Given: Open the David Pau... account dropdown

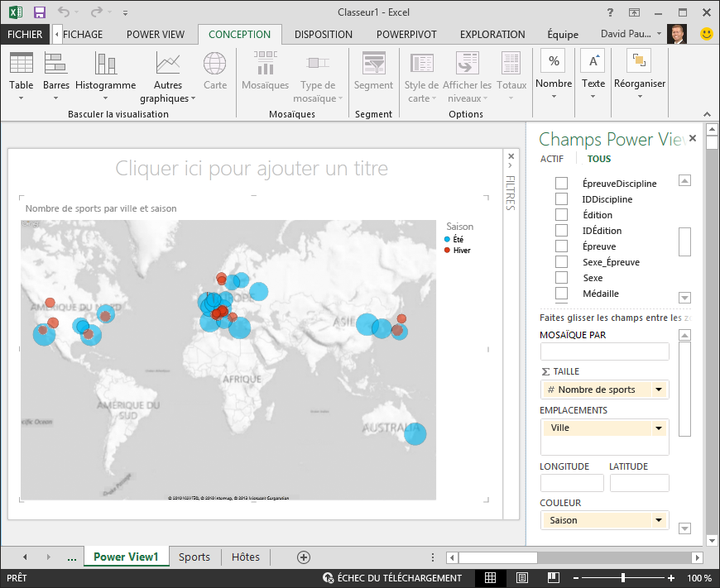Looking at the screenshot, I should (659, 34).
